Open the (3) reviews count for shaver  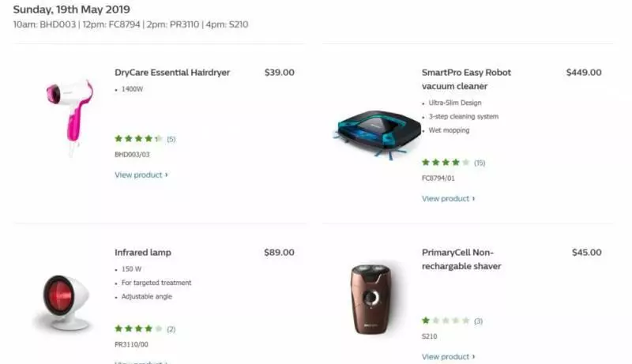pos(479,321)
